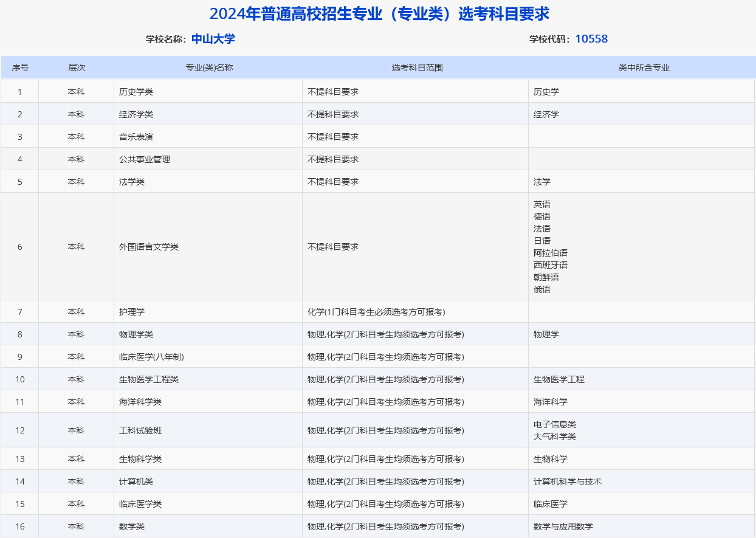Select the 公共事业管理 major cell
Screen dimensions: 756x538
208,159
